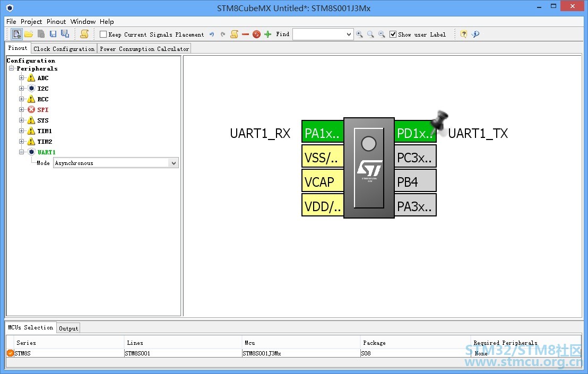Image resolution: width=588 pixels, height=374 pixels.
Task: Switch to Clock Configuration tab
Action: (64, 49)
